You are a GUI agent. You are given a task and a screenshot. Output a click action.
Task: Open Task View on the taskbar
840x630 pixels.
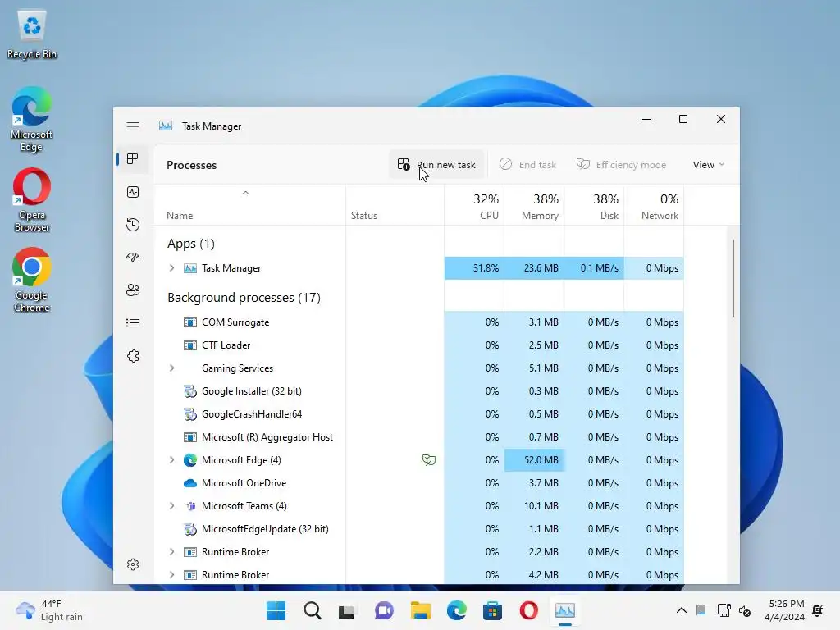click(347, 610)
